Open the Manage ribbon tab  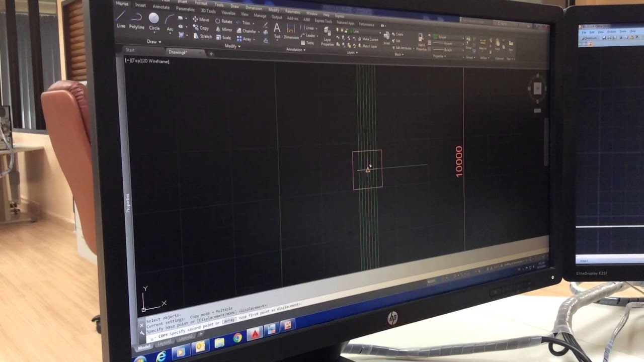[x=260, y=16]
